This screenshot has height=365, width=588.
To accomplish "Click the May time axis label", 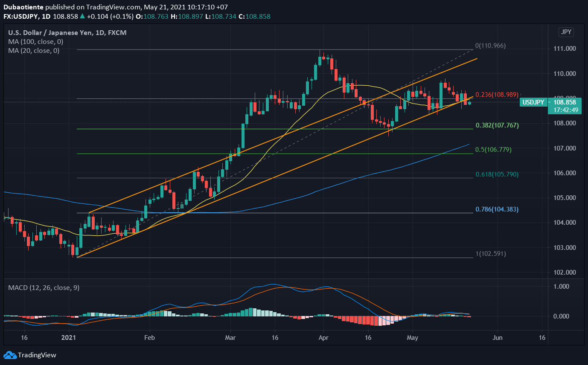I will (x=413, y=337).
